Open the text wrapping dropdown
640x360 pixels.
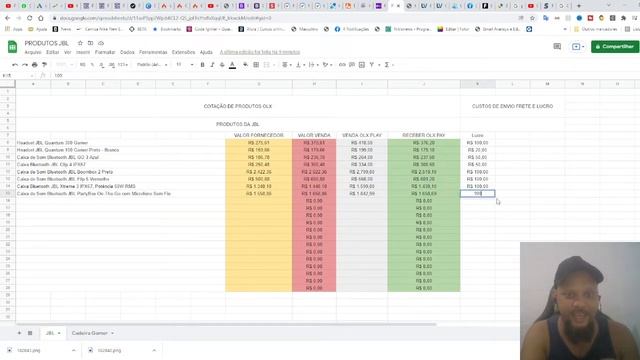[x=313, y=65]
